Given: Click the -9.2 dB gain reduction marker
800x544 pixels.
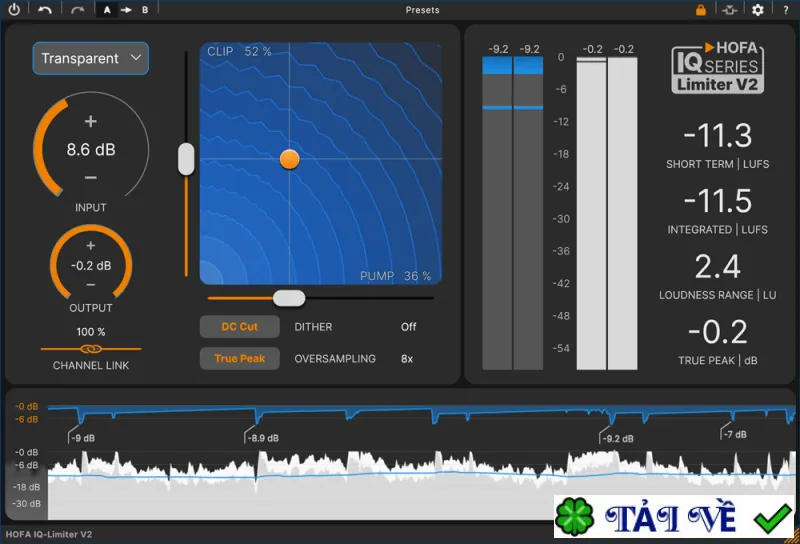Looking at the screenshot, I should coord(617,438).
